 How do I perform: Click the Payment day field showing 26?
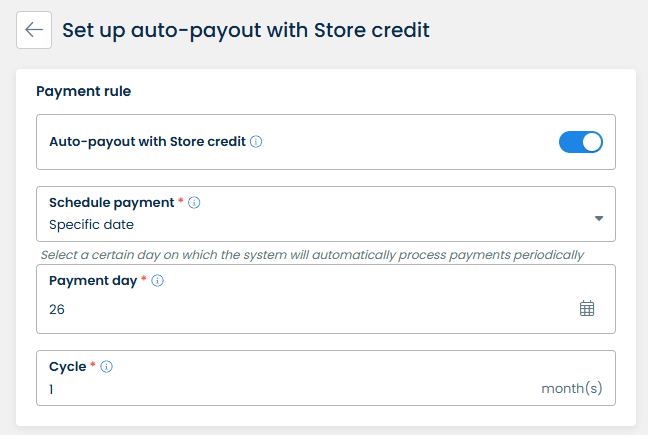click(300, 310)
